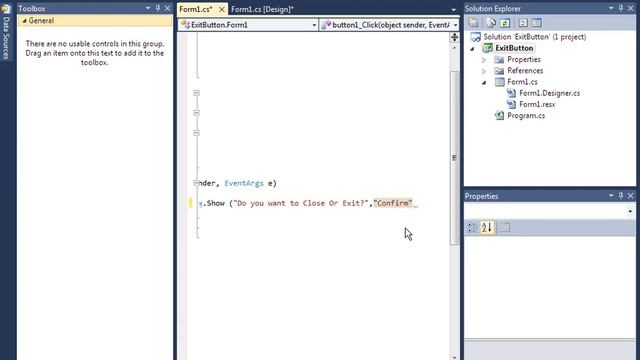Click the green Refresh icon in Solution Explorer
Viewport: 640px width, 360px height.
tap(505, 23)
